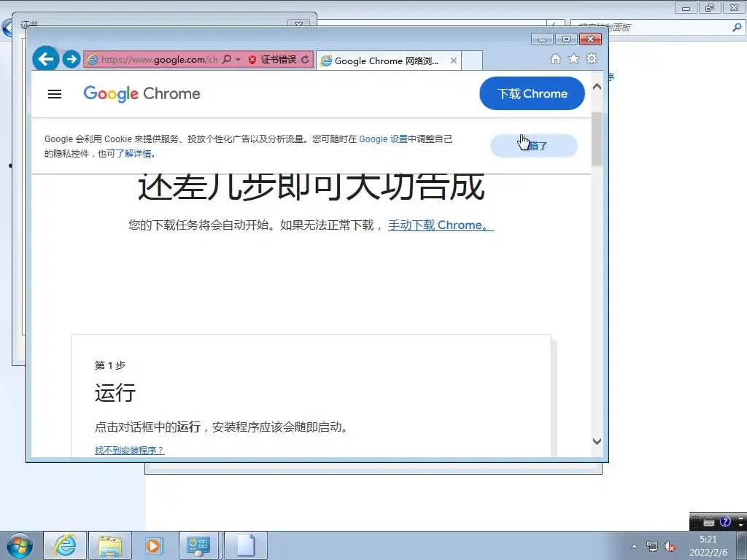Open the language bar options arrow
747x560 pixels.
741,524
